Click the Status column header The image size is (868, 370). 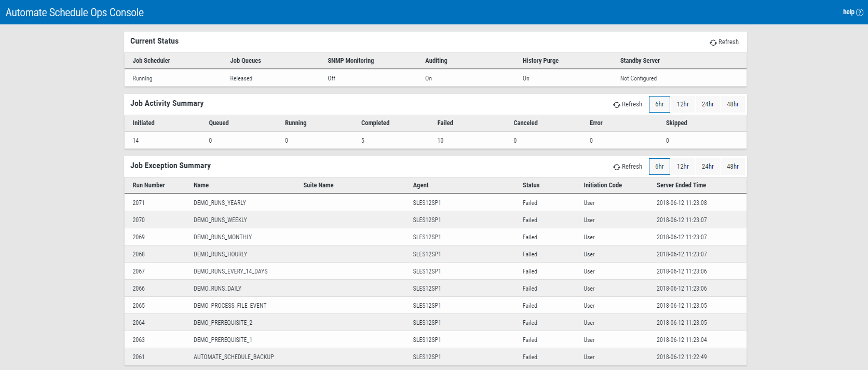(x=531, y=185)
